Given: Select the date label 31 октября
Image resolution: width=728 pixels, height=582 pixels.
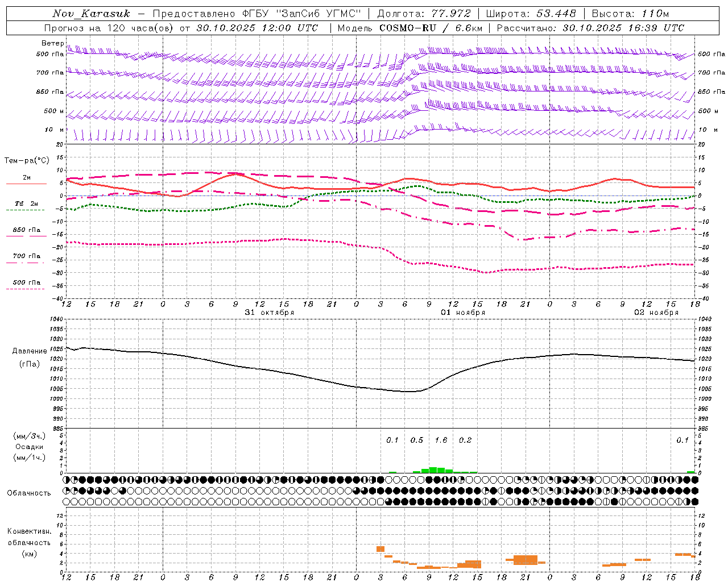Looking at the screenshot, I should pyautogui.click(x=270, y=312).
